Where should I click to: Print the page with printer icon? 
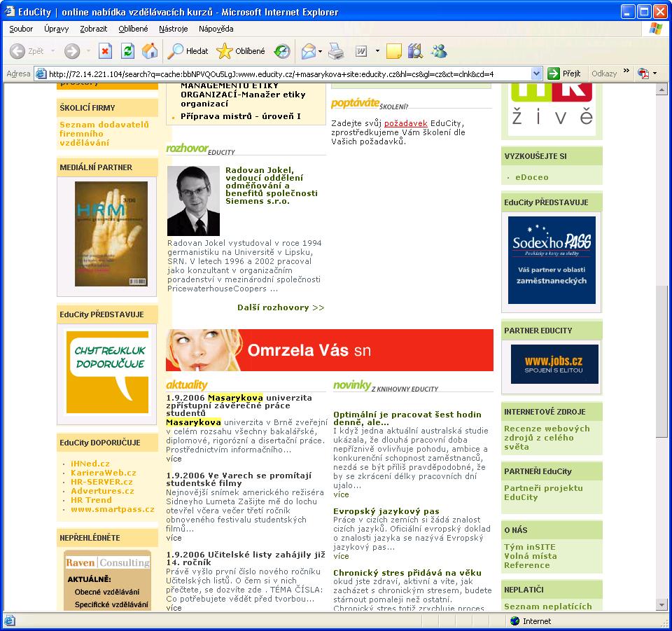pyautogui.click(x=336, y=51)
